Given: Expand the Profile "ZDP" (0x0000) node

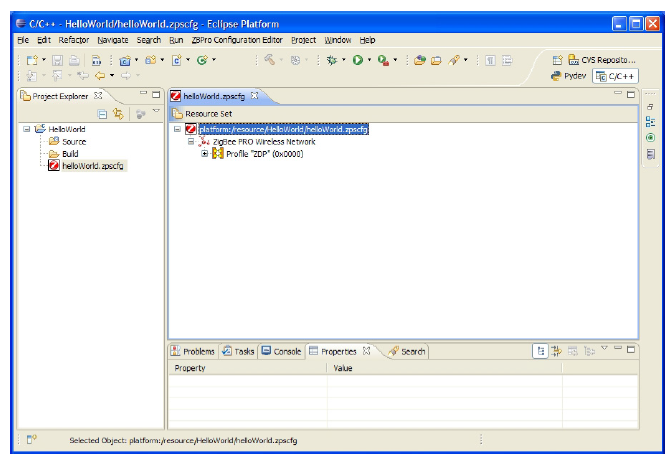Looking at the screenshot, I should (205, 154).
